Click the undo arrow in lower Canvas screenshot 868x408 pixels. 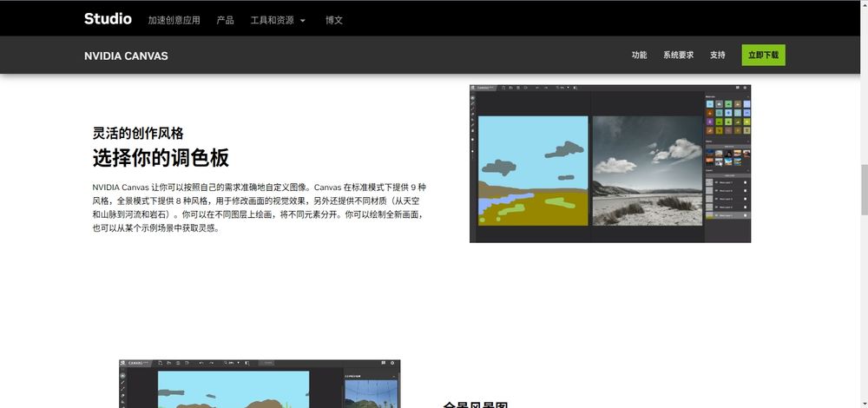coord(201,363)
